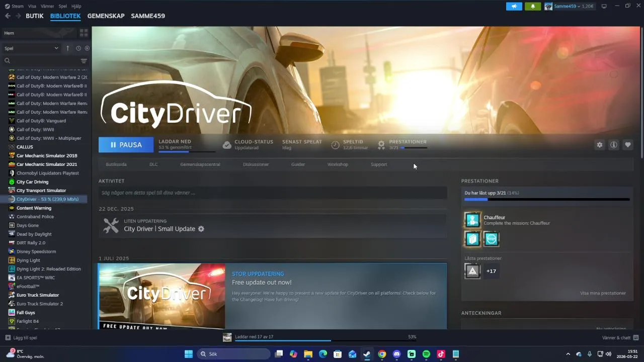Click the trophy achievements icon near Prestationer
This screenshot has height=362, width=644.
[381, 145]
